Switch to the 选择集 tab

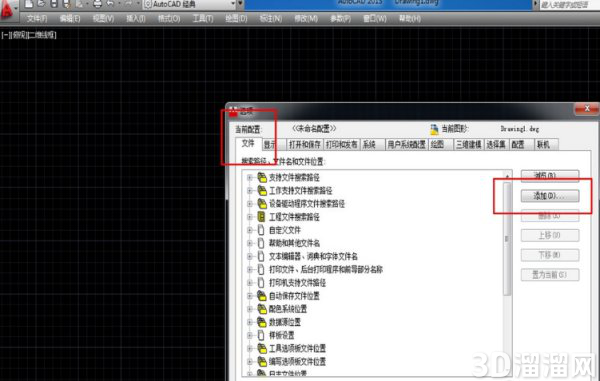[x=496, y=145]
